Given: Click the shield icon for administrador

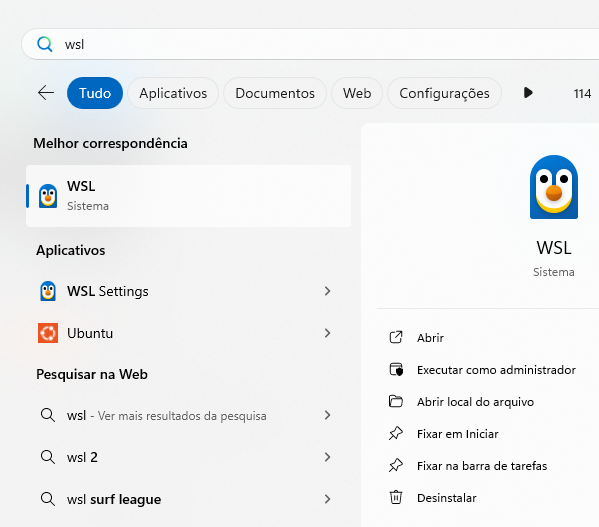Looking at the screenshot, I should click(x=396, y=370).
